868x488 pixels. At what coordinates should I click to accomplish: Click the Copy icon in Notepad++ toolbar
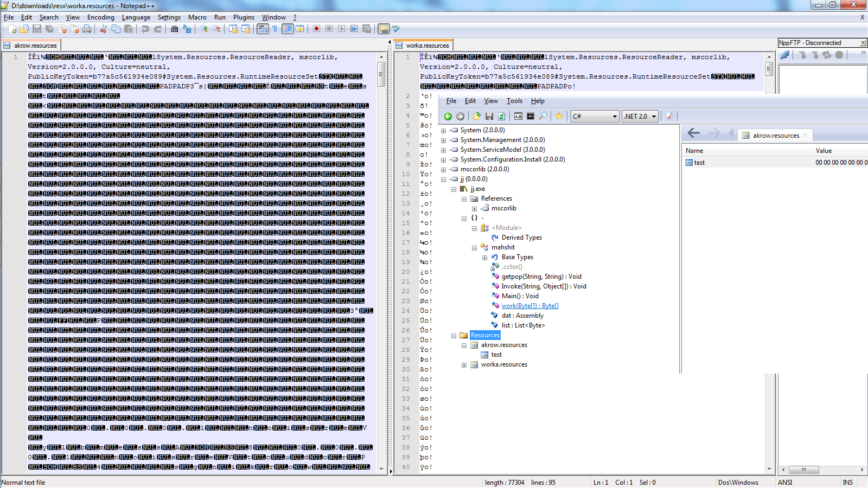click(x=116, y=29)
